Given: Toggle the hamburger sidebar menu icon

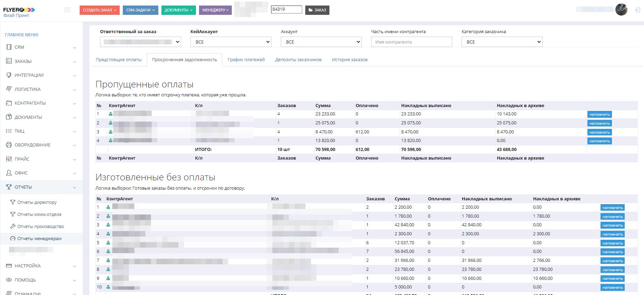Looking at the screenshot, I should pos(67,10).
